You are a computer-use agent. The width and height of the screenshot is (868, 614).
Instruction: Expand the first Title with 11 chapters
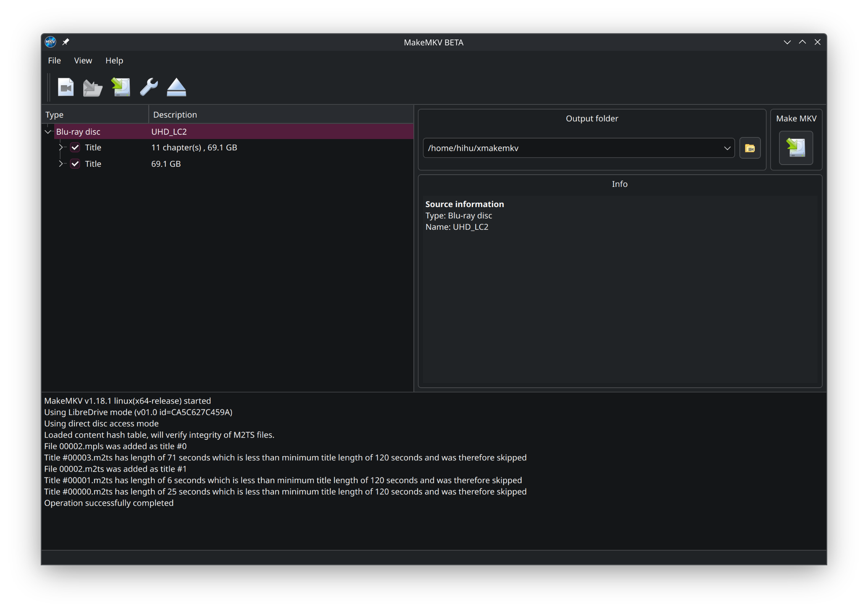click(60, 147)
